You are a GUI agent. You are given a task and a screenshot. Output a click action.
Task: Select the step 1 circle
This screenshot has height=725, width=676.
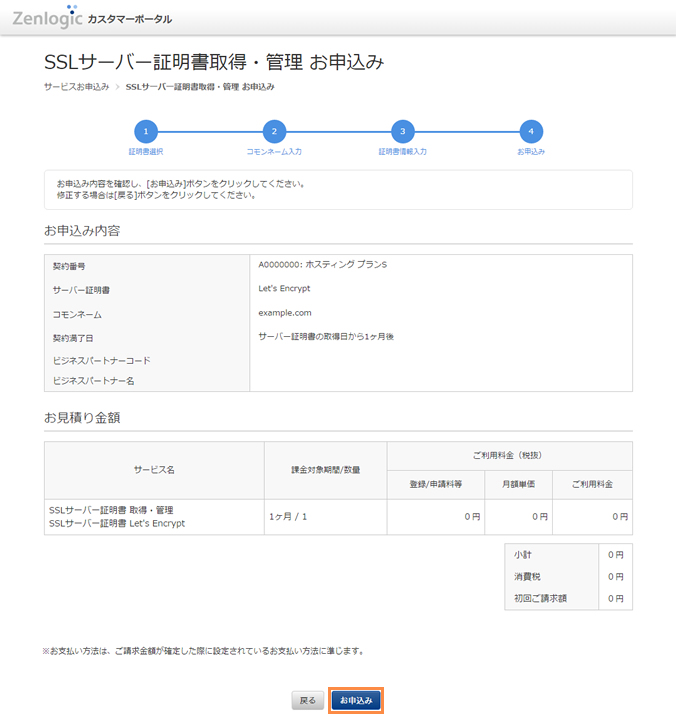(x=146, y=131)
